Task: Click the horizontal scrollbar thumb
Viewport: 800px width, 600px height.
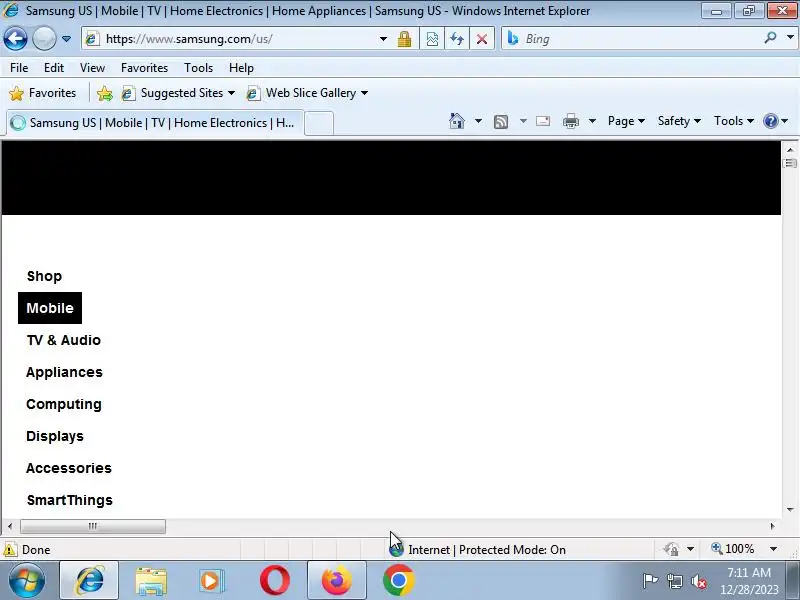Action: point(93,526)
